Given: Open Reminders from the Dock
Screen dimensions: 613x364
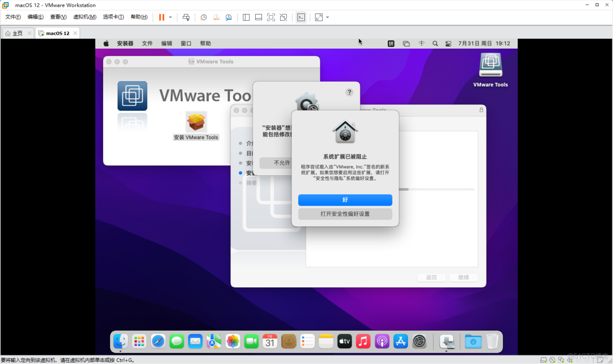Looking at the screenshot, I should click(x=308, y=341).
